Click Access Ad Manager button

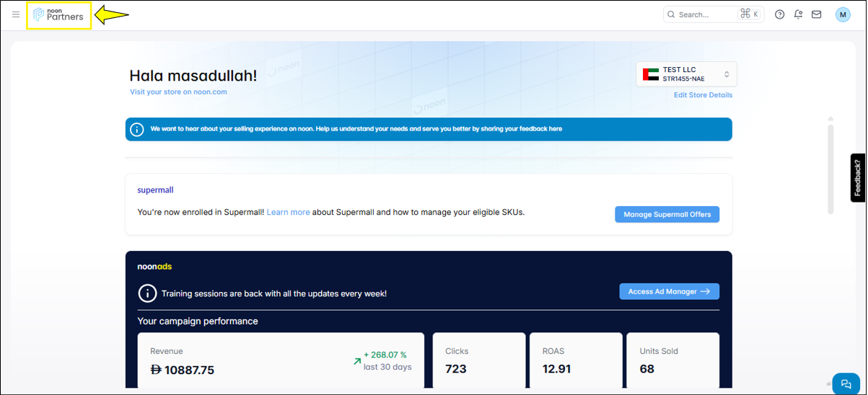coord(670,291)
